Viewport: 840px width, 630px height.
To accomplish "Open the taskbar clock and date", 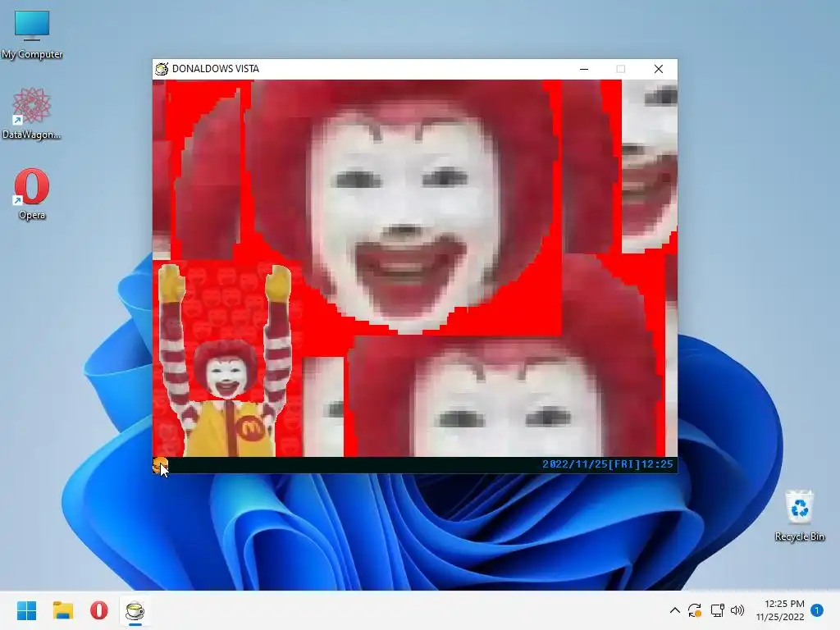I will 780,610.
